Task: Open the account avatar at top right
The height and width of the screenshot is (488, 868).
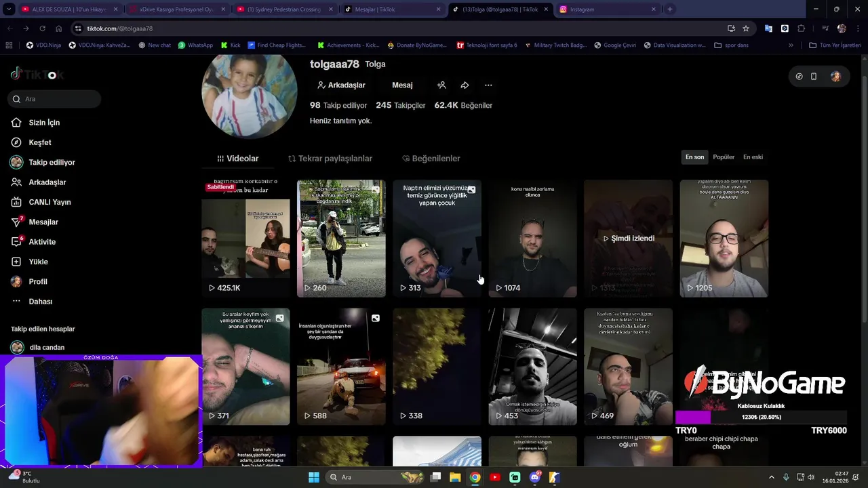Action: pyautogui.click(x=835, y=77)
